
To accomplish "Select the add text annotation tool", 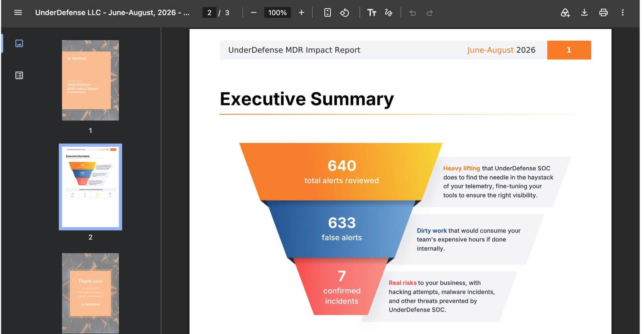I will pos(372,12).
